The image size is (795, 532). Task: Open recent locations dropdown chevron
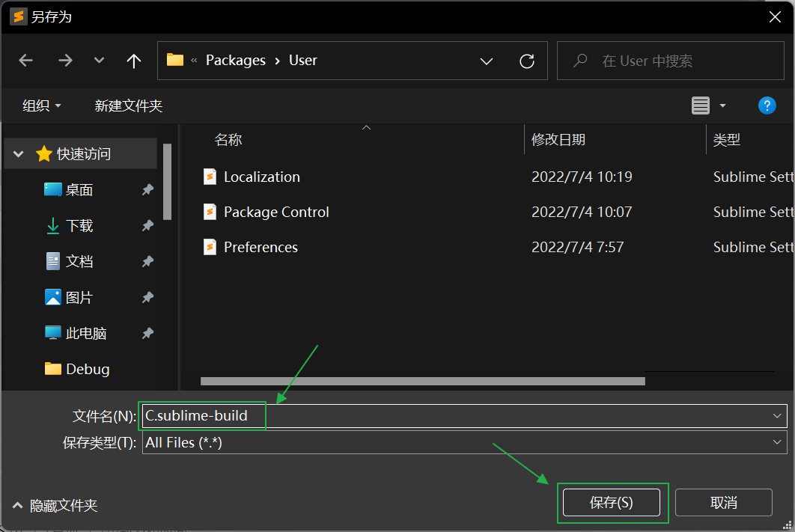click(x=100, y=61)
